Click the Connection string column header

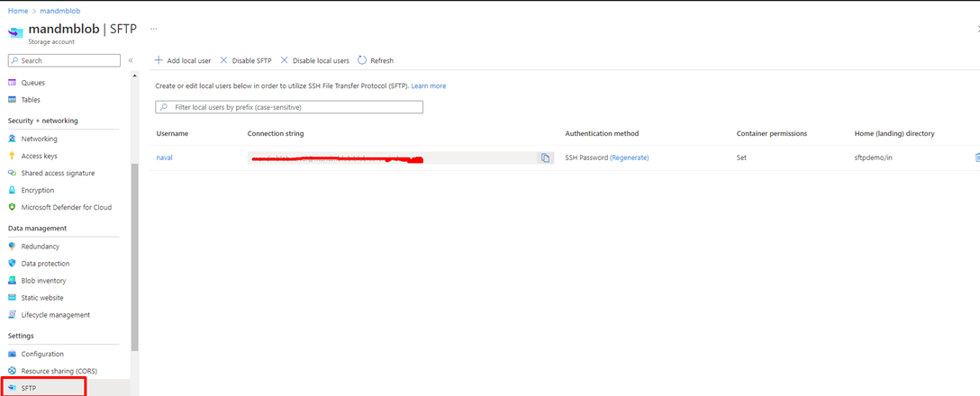(x=276, y=134)
